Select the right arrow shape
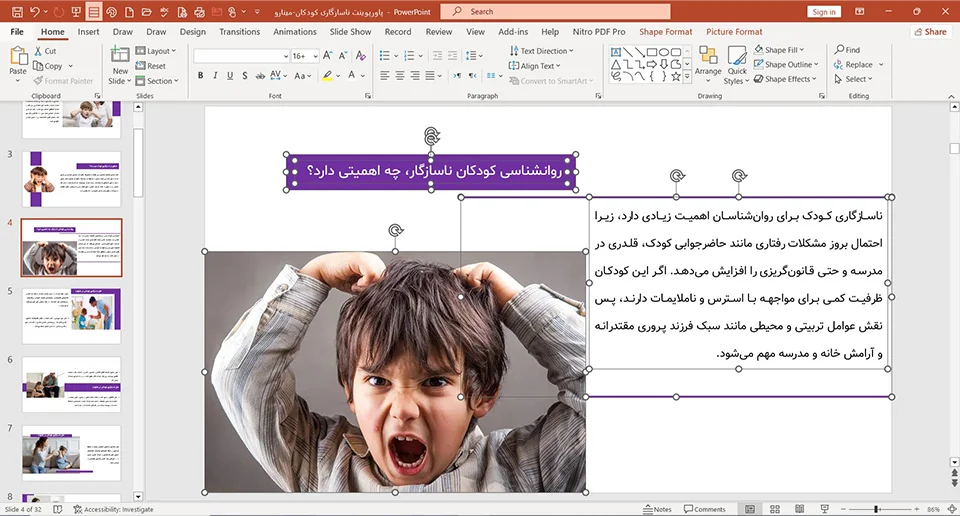Screen dimensions: 960x516 click(652, 64)
